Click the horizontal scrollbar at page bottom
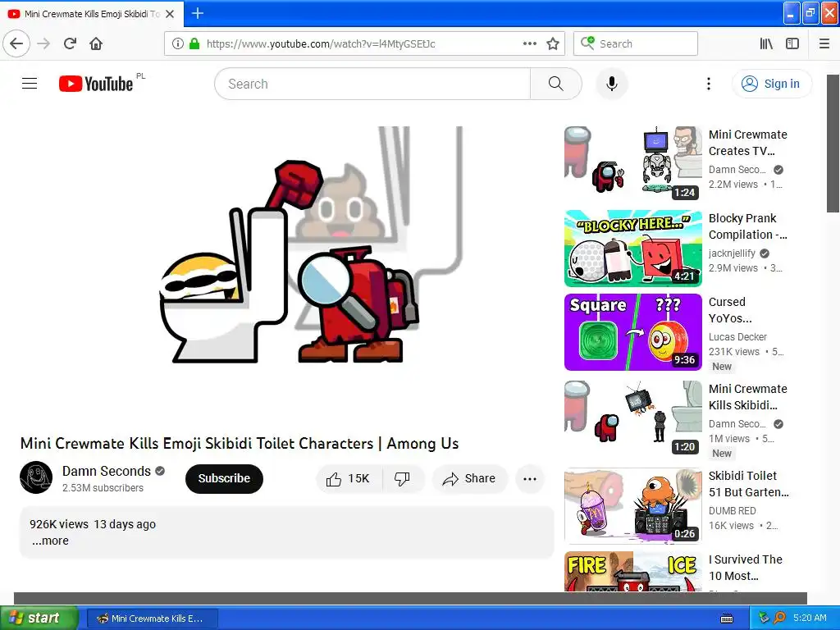The width and height of the screenshot is (840, 630). pyautogui.click(x=410, y=598)
